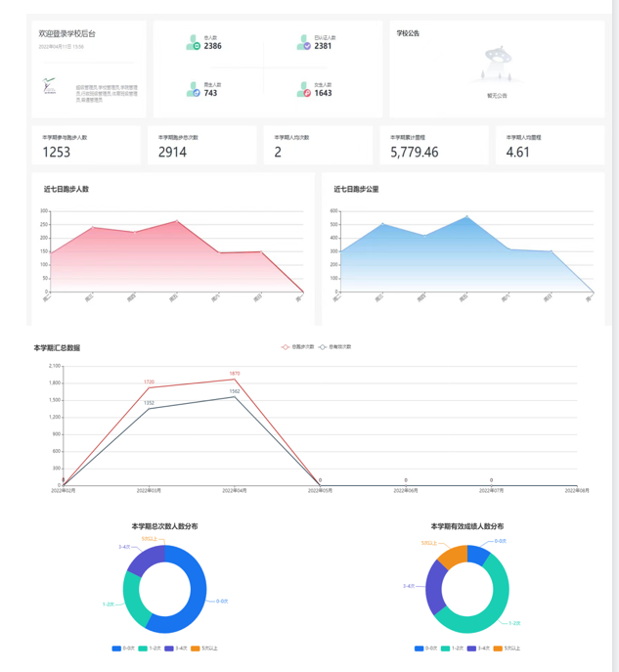Toggle 0-0次 legend in left donut chart

point(123,649)
